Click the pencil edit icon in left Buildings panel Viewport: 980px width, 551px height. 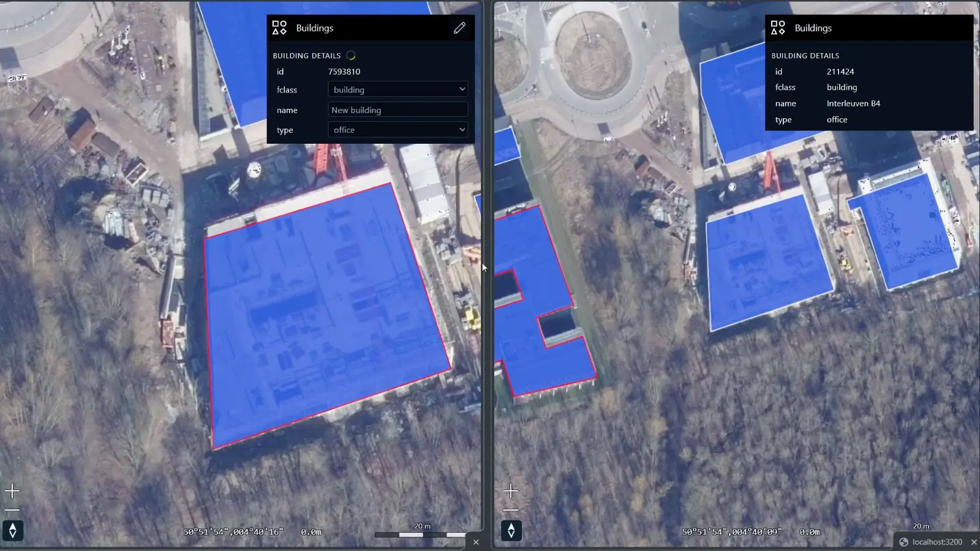(459, 28)
